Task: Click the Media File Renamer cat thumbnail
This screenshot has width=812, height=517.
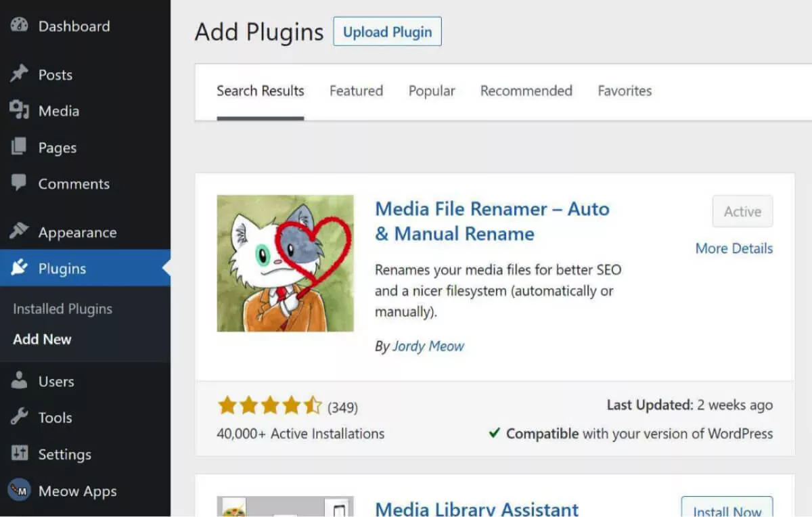Action: click(285, 263)
